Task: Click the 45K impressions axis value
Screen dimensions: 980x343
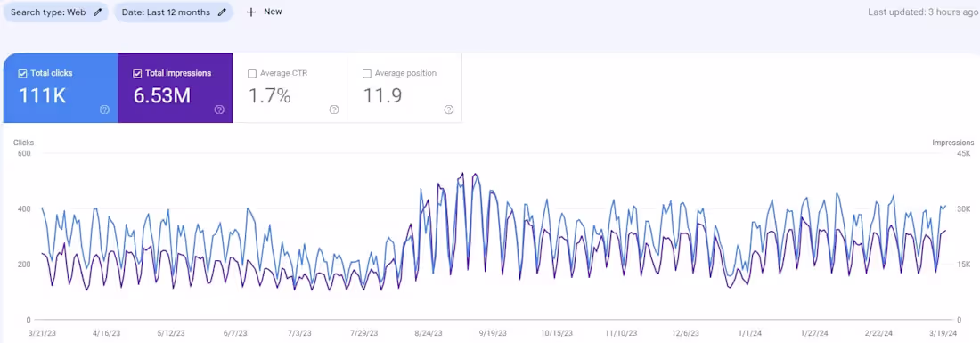Action: coord(964,154)
